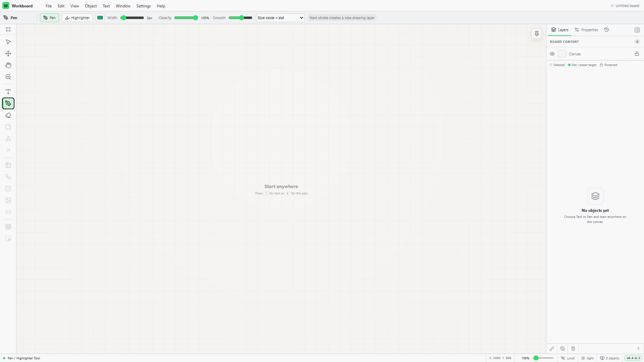Image resolution: width=644 pixels, height=362 pixels.
Task: Click the pin icon on canvas
Action: click(537, 34)
